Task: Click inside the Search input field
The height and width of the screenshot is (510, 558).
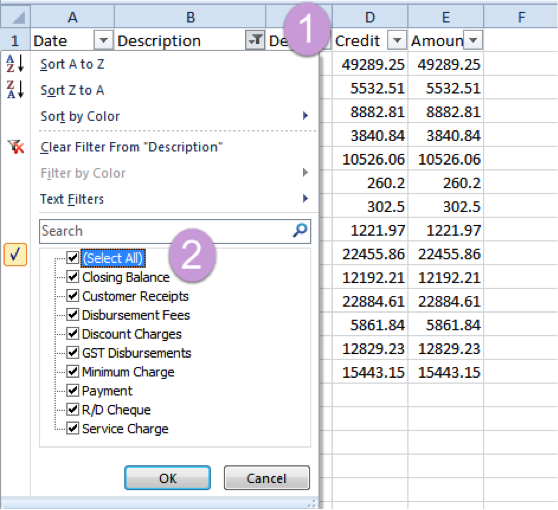Action: tap(165, 231)
